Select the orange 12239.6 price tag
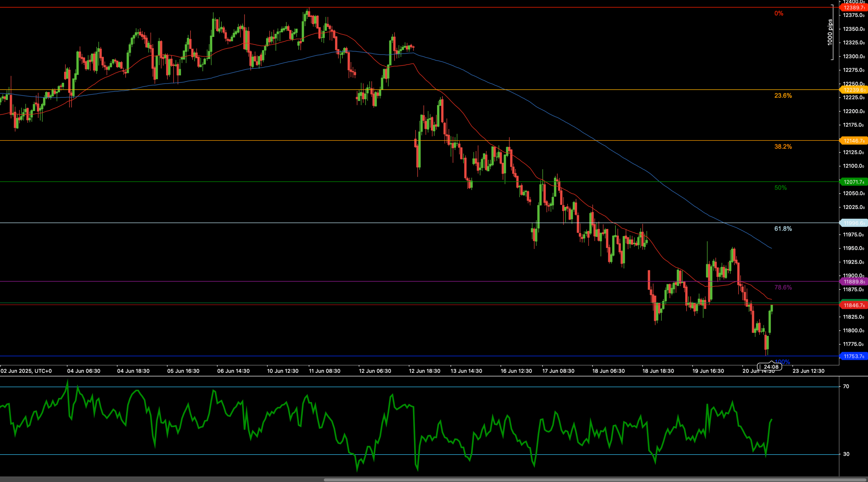Image resolution: width=868 pixels, height=482 pixels. click(853, 90)
